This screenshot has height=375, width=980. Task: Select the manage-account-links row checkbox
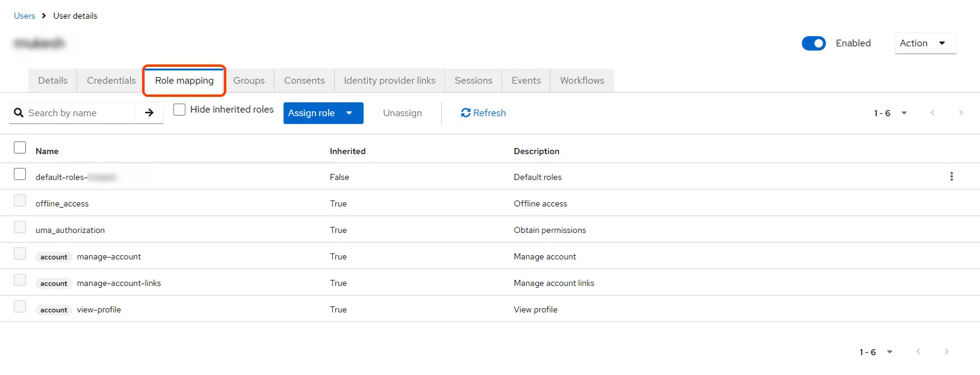(20, 280)
